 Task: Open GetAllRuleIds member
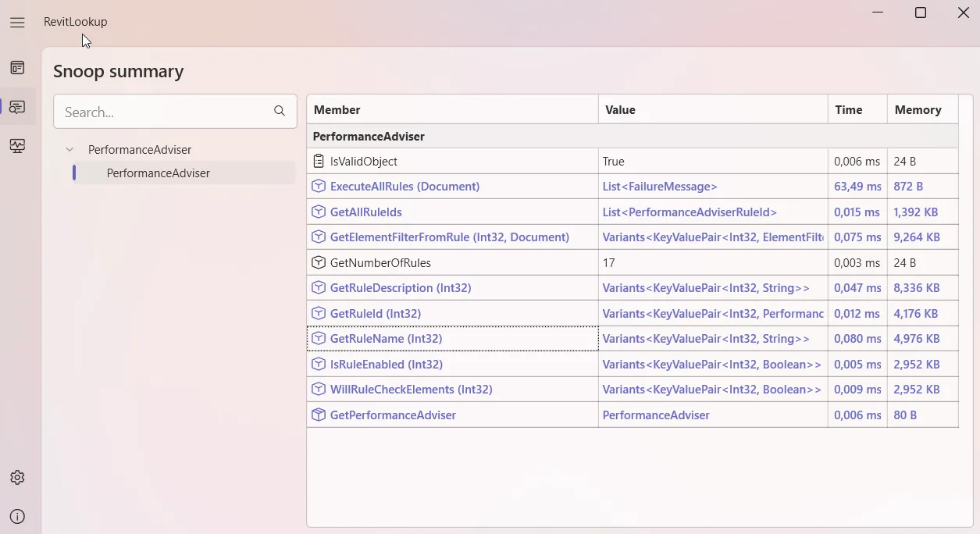[366, 212]
